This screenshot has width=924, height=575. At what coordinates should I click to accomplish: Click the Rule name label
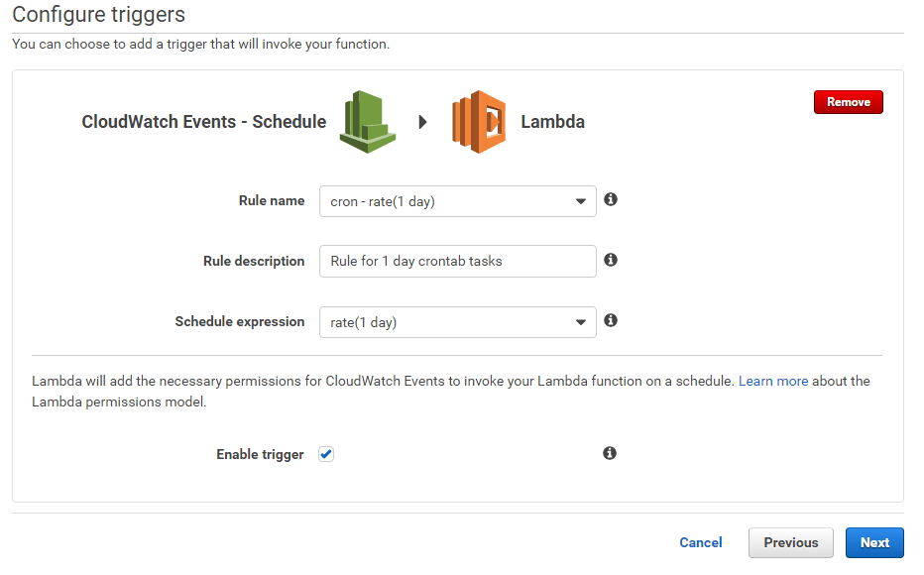tap(272, 201)
